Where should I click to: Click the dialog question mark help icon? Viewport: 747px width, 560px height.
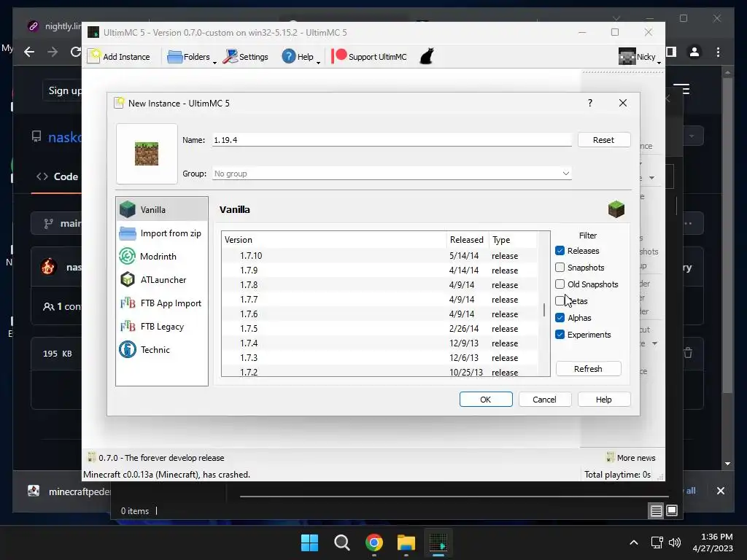point(589,103)
